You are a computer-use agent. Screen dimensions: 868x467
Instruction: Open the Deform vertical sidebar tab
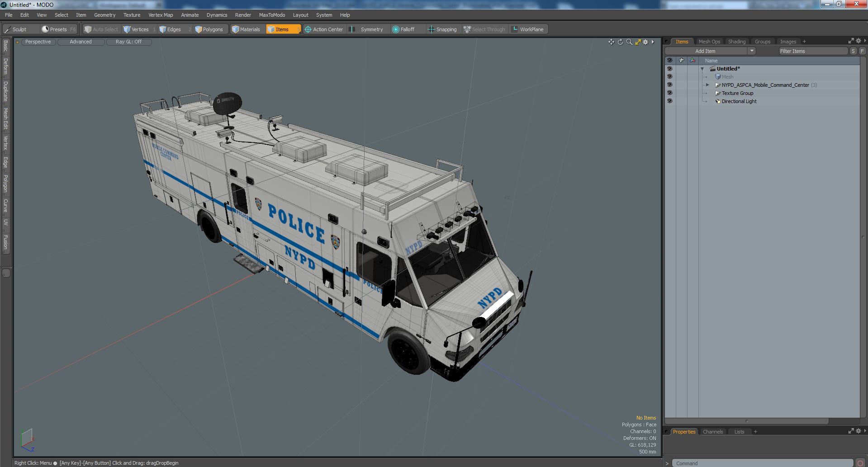click(x=5, y=66)
